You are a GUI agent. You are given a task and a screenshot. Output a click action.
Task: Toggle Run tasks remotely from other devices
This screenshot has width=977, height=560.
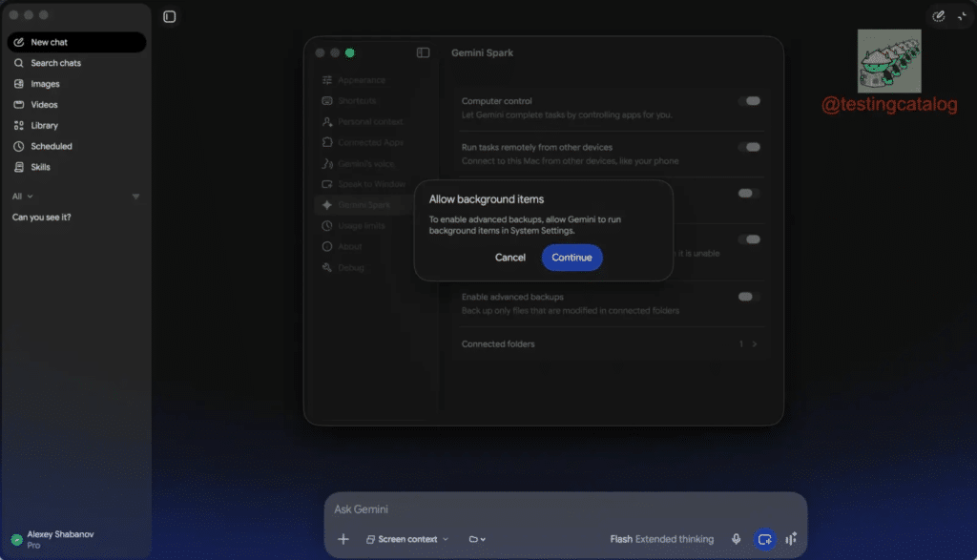[x=749, y=147]
